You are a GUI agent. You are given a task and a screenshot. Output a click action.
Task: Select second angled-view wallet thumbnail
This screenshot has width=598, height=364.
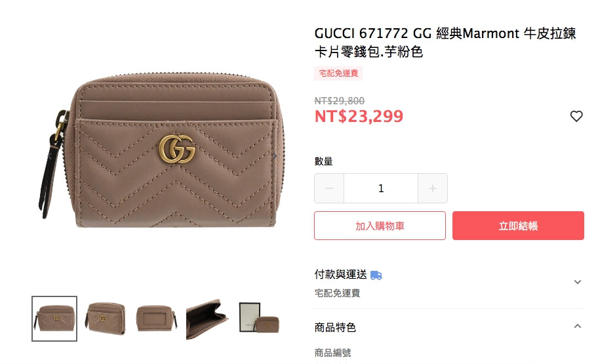coord(106,319)
